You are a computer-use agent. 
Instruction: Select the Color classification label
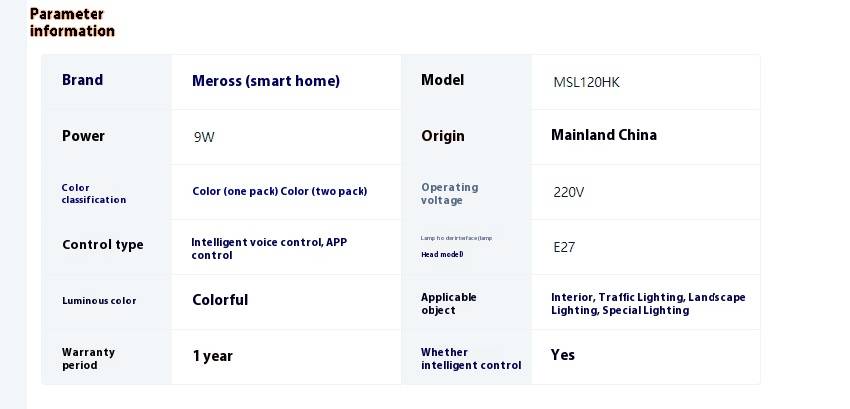[x=94, y=194]
